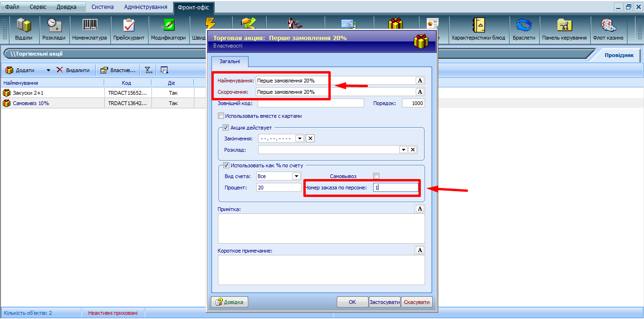
Task: Open the Сервіс menu
Action: point(38,7)
